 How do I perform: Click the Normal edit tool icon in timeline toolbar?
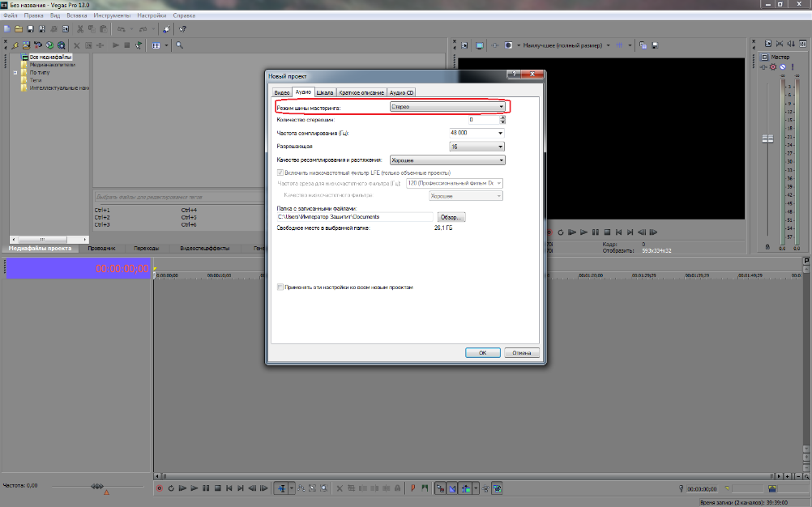pos(282,488)
